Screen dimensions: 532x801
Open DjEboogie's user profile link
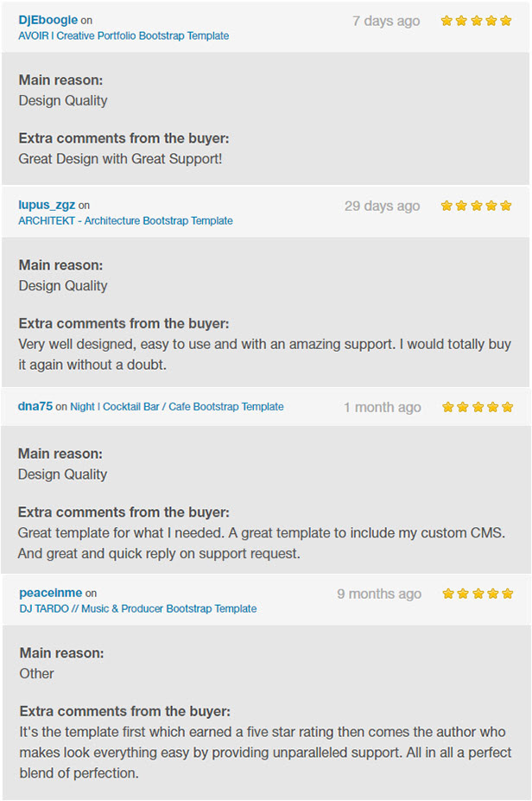(x=48, y=20)
